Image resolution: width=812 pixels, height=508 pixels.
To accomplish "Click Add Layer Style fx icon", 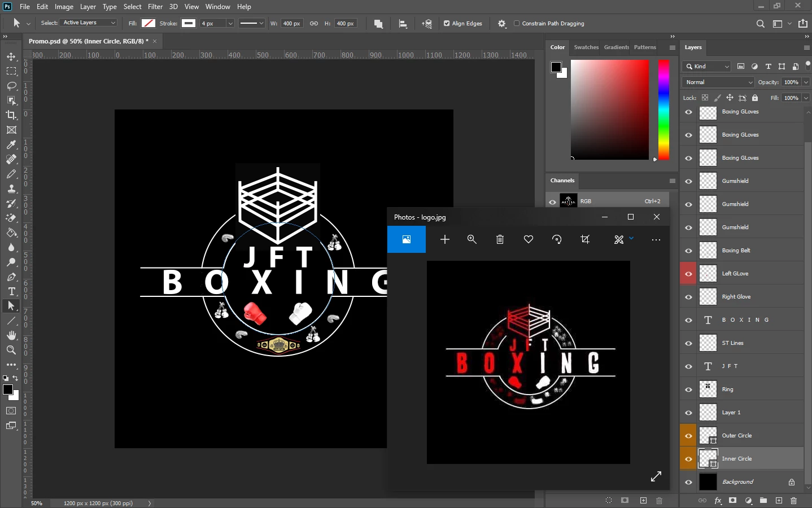I will tap(718, 501).
